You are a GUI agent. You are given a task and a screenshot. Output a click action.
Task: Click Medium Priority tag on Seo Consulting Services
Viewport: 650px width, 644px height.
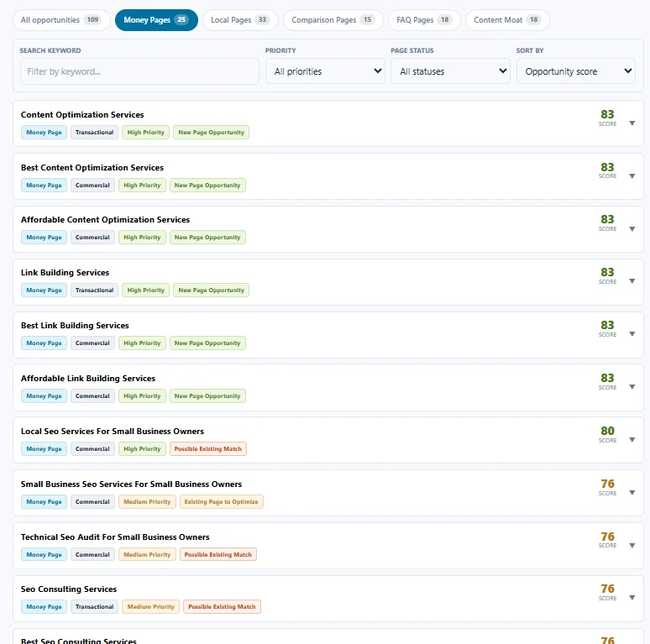(x=151, y=607)
